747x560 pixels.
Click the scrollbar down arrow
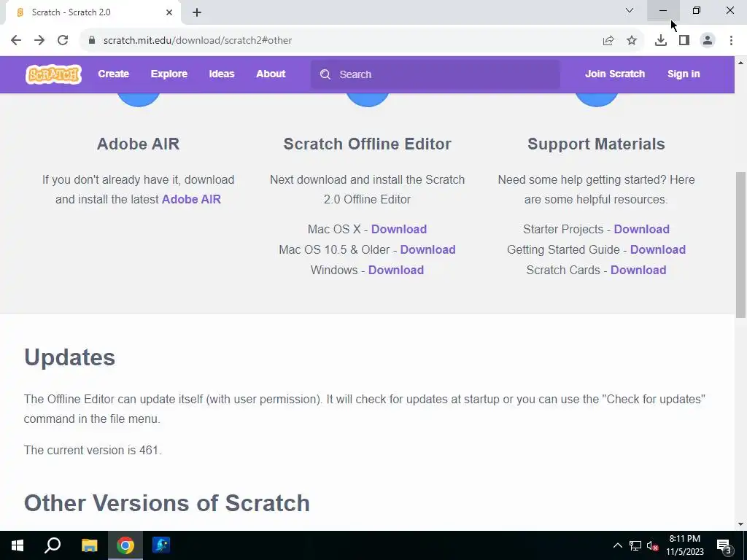point(741,524)
